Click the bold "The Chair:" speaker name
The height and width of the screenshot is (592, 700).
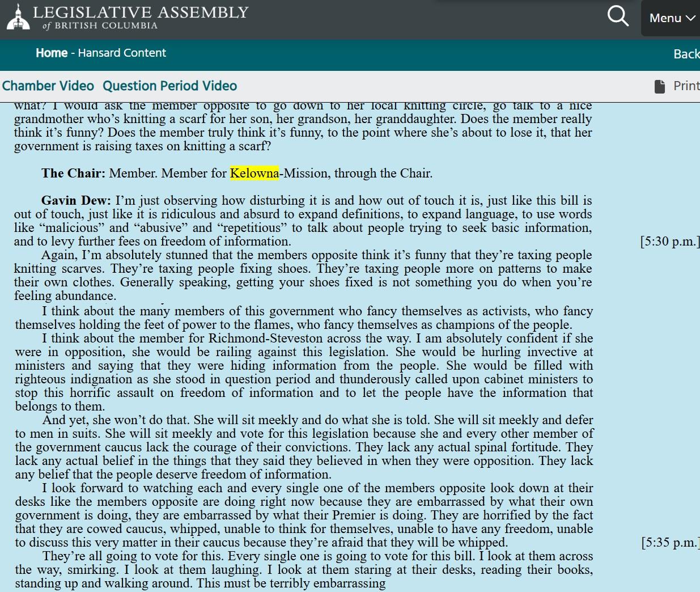[x=73, y=174]
